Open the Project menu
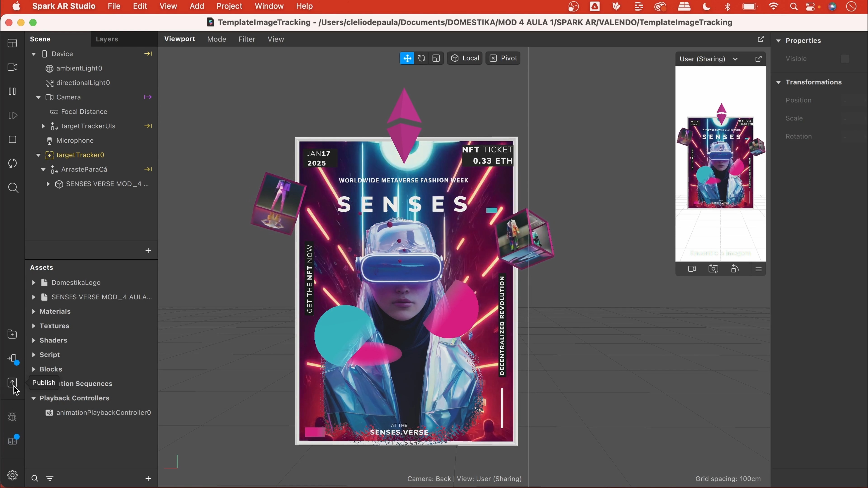Image resolution: width=868 pixels, height=488 pixels. coord(229,6)
